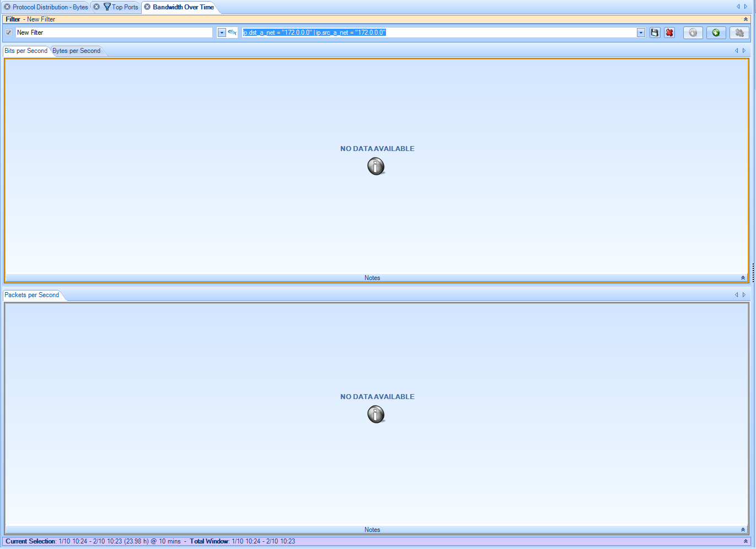
Task: Close the Bandwidth Over Time tab
Action: [x=147, y=7]
